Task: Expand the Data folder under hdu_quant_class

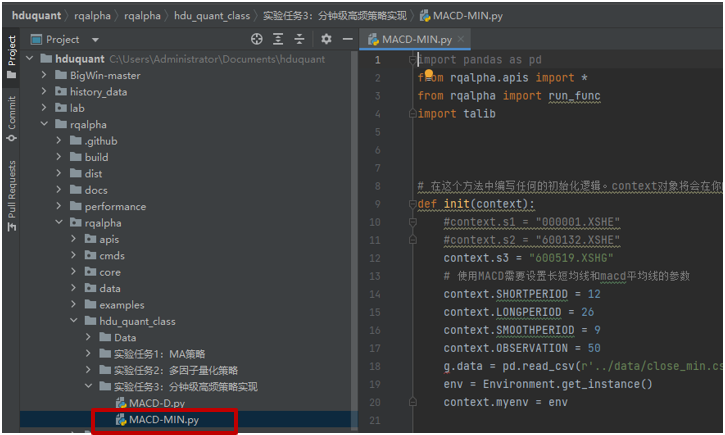Action: [x=88, y=337]
